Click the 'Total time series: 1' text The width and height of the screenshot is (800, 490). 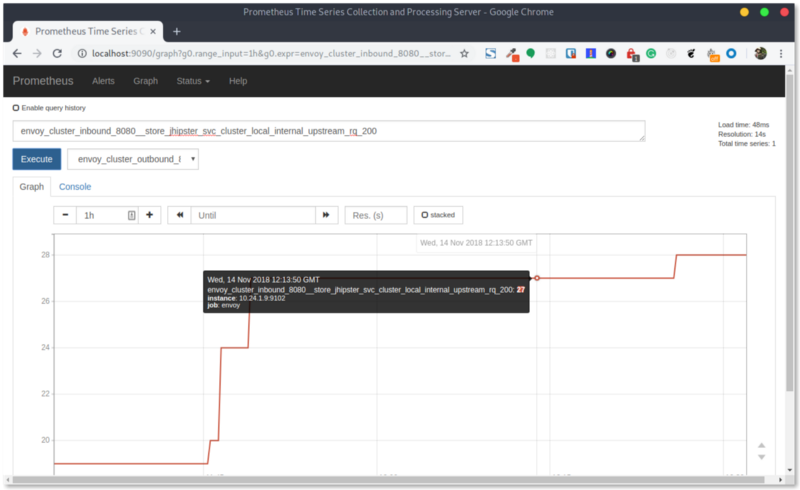pos(747,143)
